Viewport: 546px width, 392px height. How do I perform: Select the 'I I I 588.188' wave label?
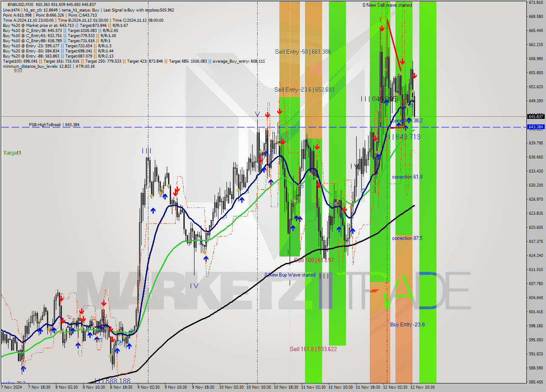[113, 380]
